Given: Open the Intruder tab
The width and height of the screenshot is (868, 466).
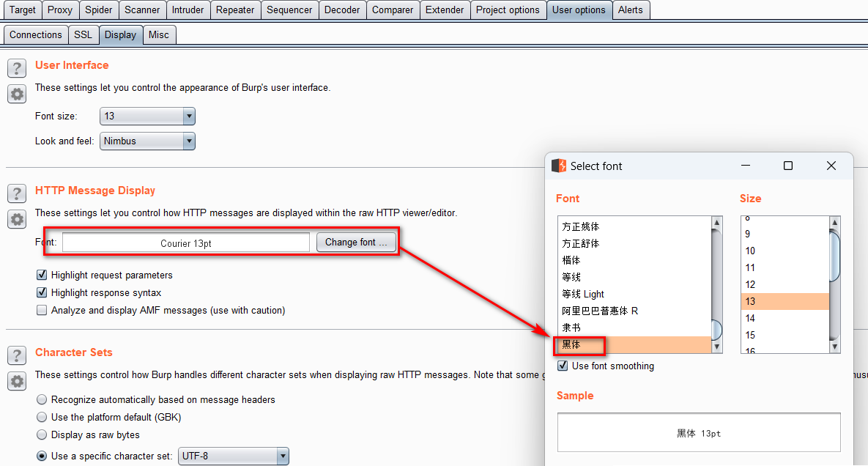Looking at the screenshot, I should (x=188, y=10).
